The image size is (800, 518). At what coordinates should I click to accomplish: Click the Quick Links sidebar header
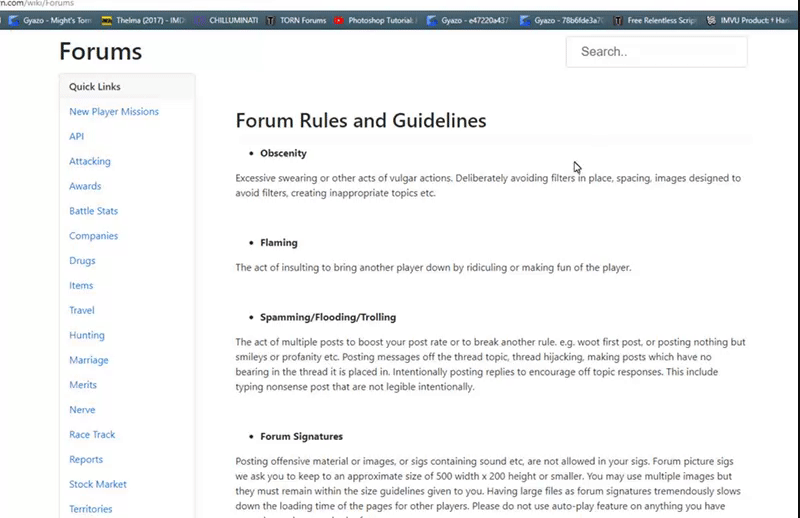(95, 87)
